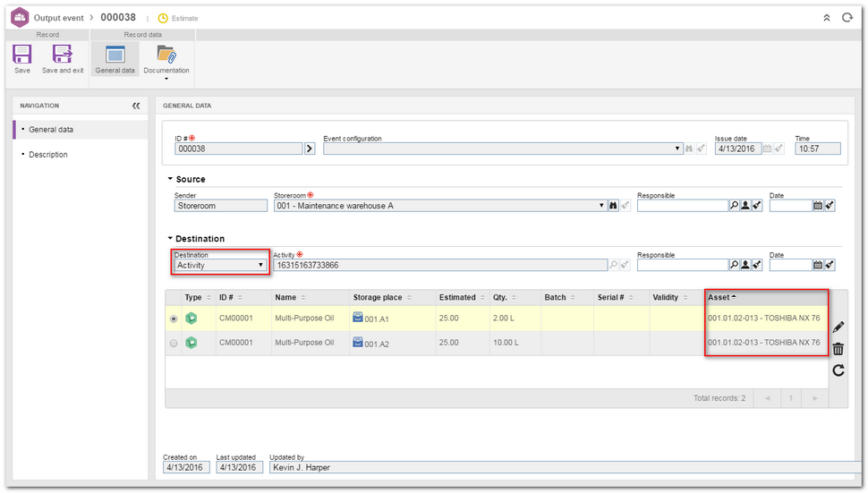Screen dimensions: 868x493
Task: Sort by Estimated column header
Action: (463, 297)
